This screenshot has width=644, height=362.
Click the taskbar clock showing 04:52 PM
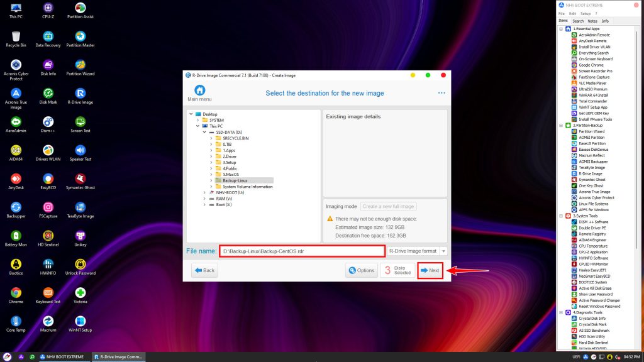click(631, 357)
